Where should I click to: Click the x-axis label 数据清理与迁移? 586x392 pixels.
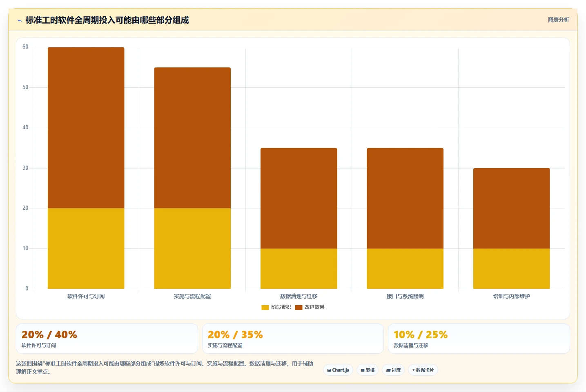point(299,296)
